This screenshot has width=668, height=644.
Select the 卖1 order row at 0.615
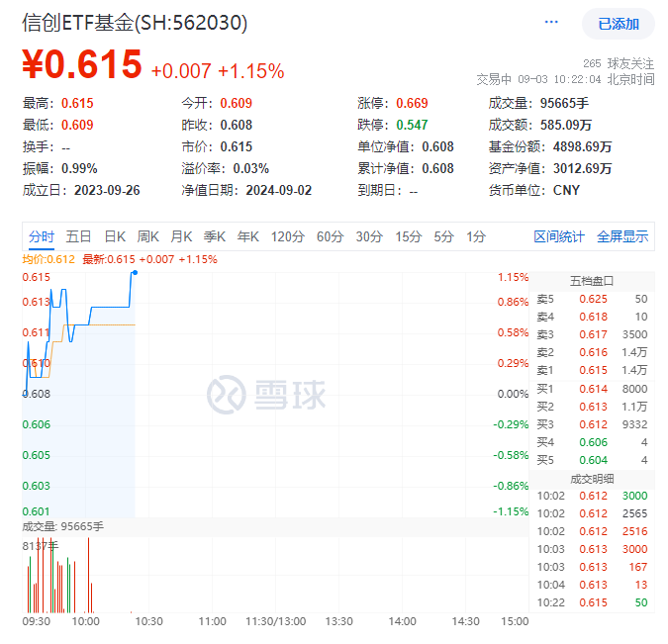(592, 371)
